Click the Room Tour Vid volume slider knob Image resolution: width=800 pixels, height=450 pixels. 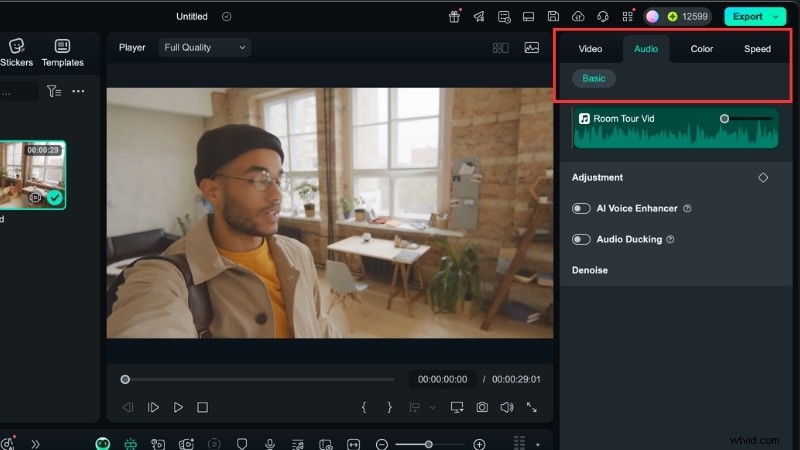pos(724,119)
